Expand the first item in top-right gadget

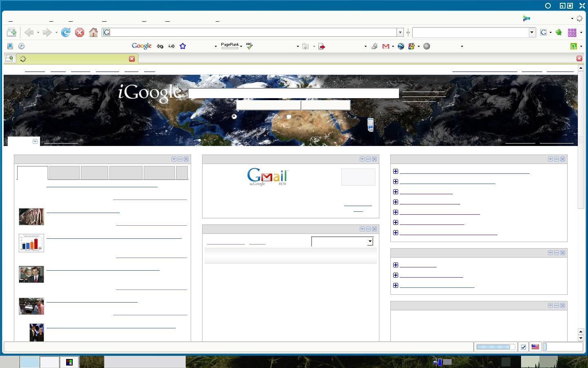(x=395, y=171)
